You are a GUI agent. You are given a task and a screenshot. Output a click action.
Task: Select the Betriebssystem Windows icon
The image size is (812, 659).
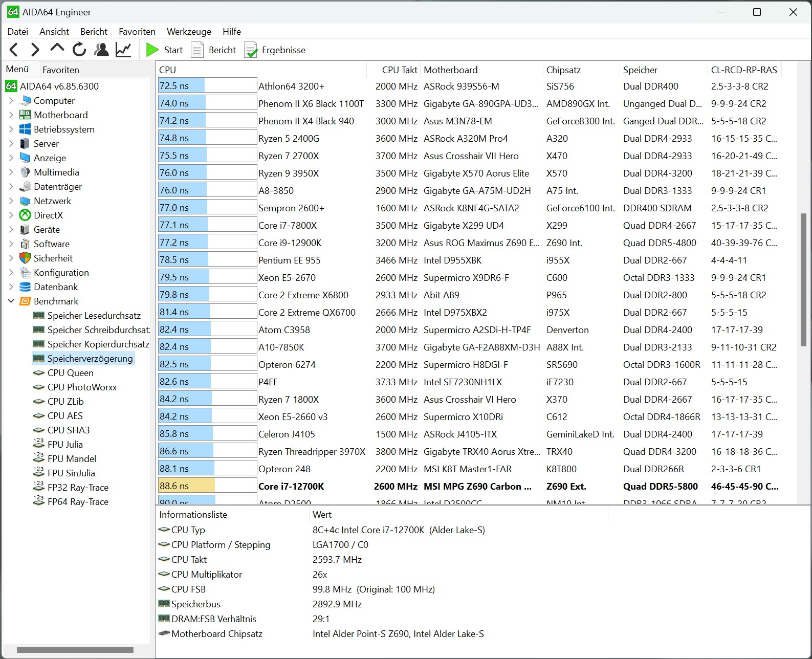coord(25,129)
